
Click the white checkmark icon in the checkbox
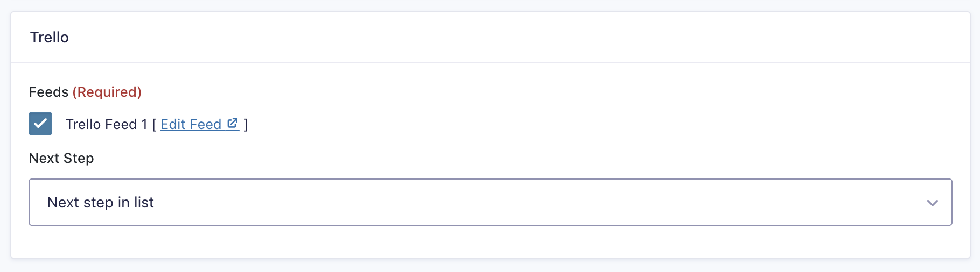[40, 124]
